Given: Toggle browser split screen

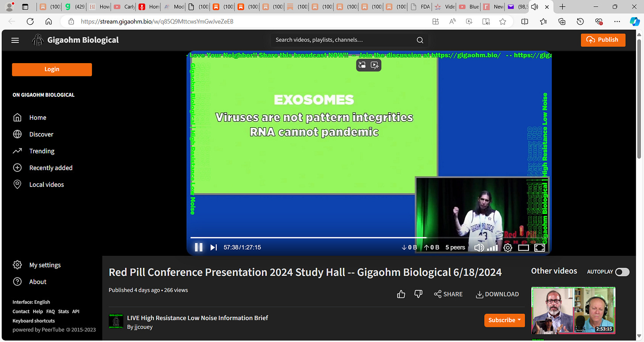Looking at the screenshot, I should click(x=525, y=21).
